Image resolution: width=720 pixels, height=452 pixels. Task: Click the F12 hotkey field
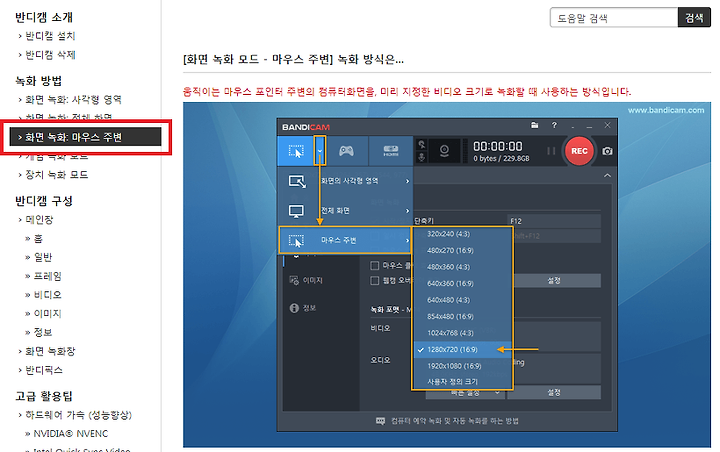point(554,221)
